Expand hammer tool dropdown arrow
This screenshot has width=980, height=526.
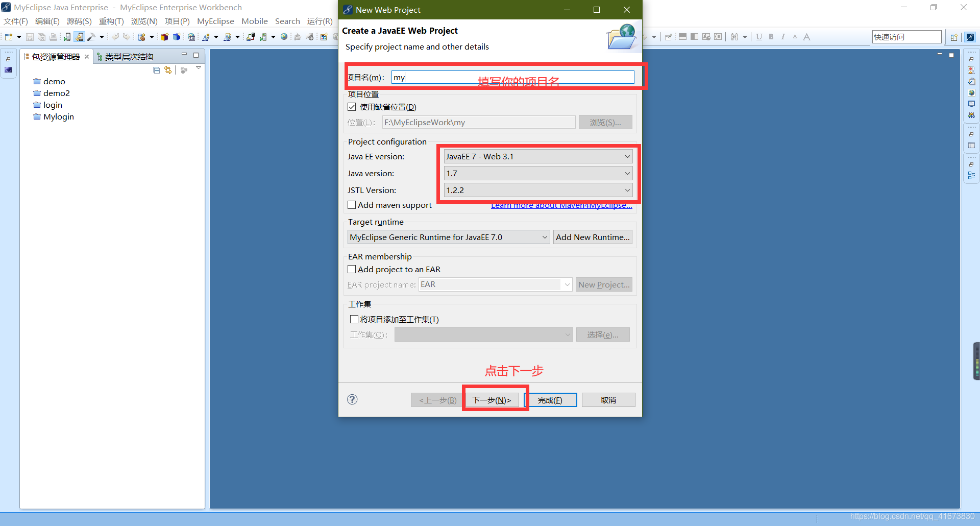[x=102, y=37]
